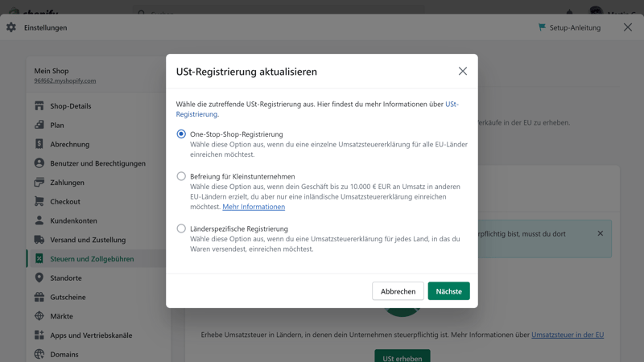Open the Mehr Informationen link
644x362 pixels.
click(254, 207)
